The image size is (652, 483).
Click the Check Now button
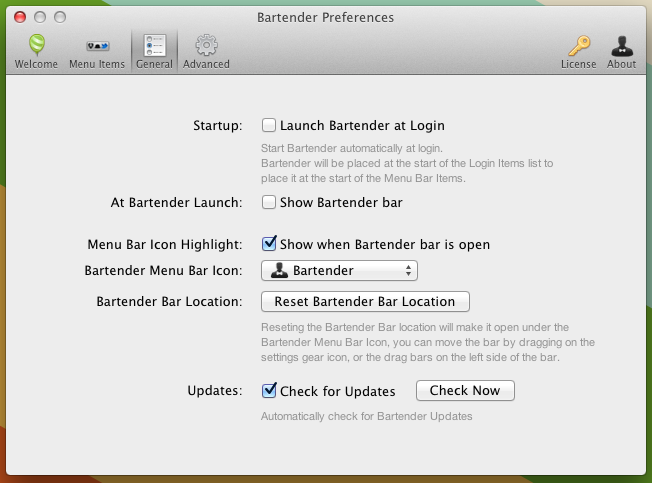pyautogui.click(x=465, y=390)
